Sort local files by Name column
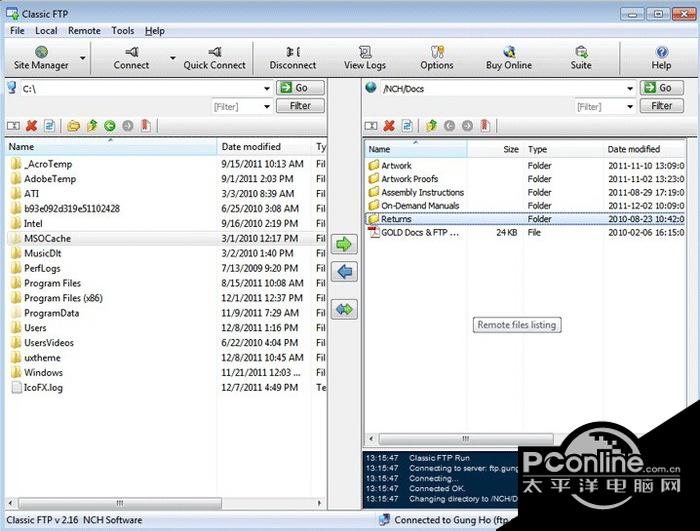Viewport: 700px width, 531px height. (x=112, y=146)
